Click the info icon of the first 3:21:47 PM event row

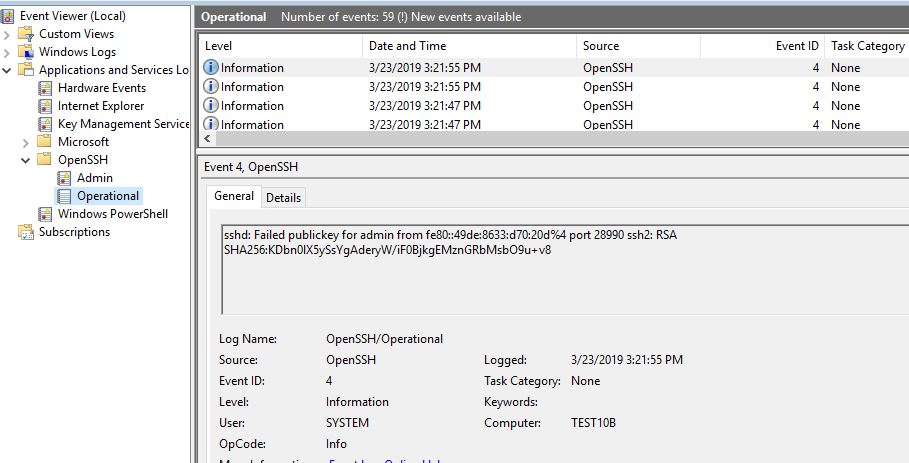click(211, 105)
